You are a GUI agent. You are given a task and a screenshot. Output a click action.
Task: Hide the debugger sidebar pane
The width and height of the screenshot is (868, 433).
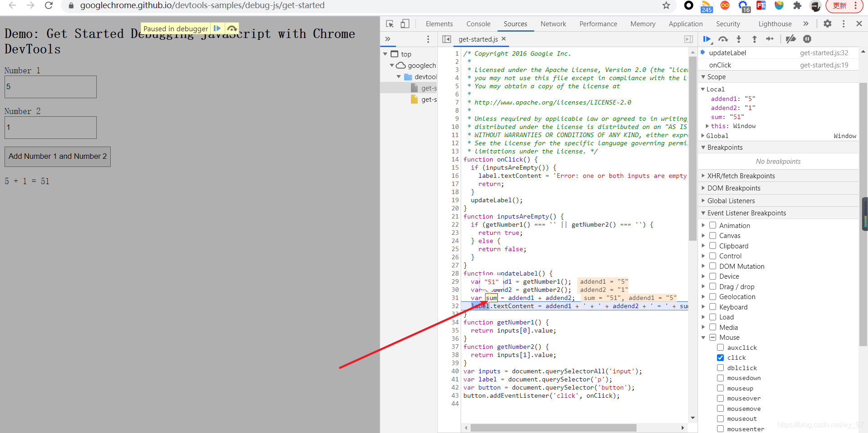click(x=689, y=39)
